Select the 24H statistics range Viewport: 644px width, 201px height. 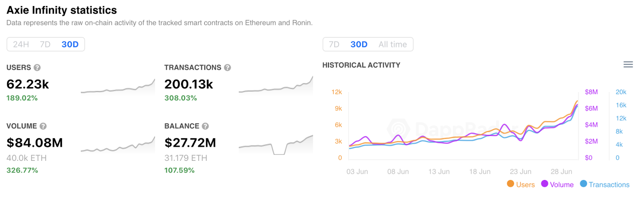point(21,44)
